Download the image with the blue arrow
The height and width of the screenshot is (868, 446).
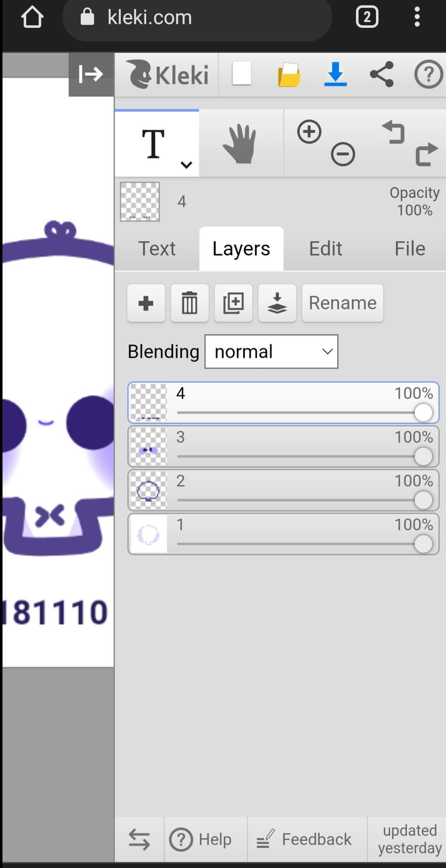(335, 74)
